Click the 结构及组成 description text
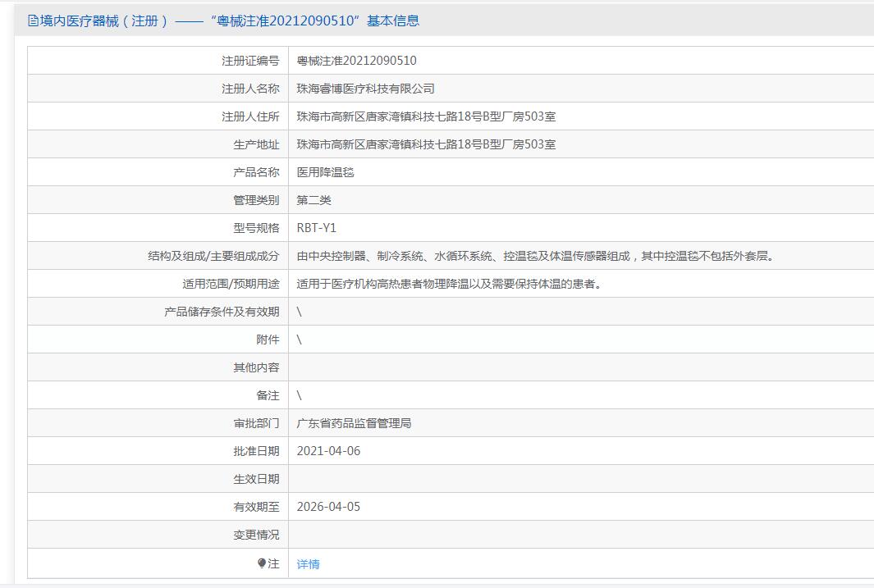Screen dimensions: 874x588 point(535,256)
